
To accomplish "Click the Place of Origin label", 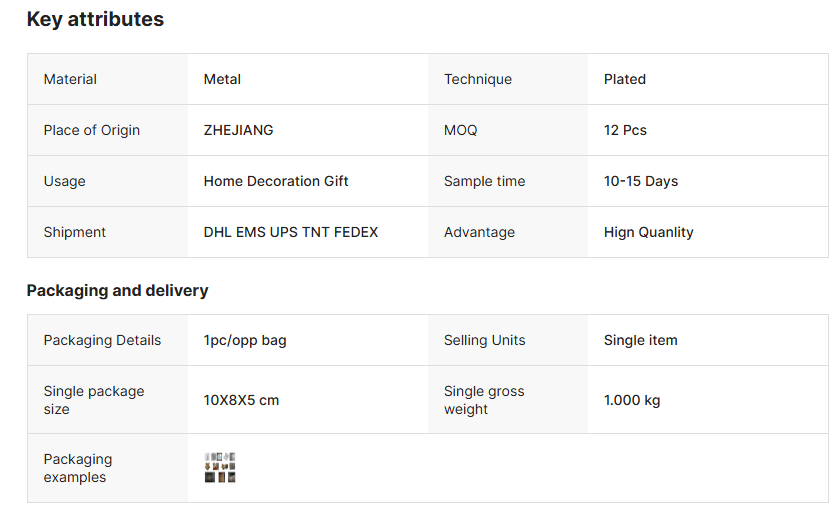I will coord(92,130).
